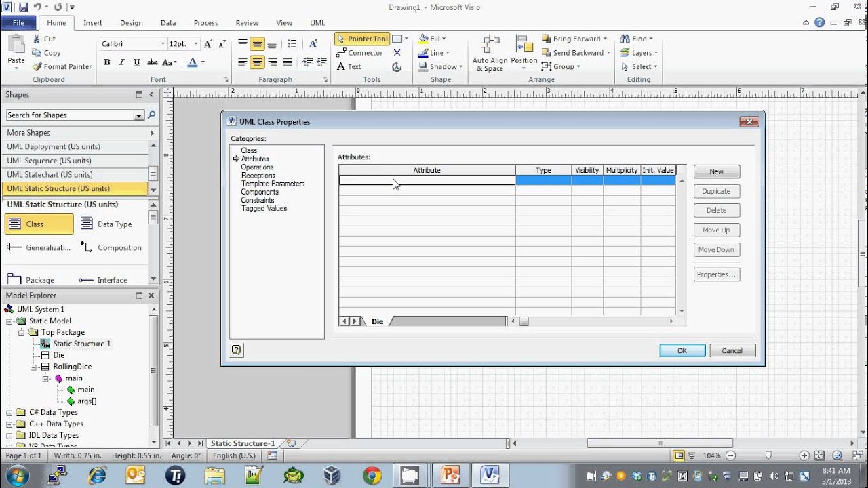Select the Class shape in stencil
The image size is (868, 488).
[39, 224]
